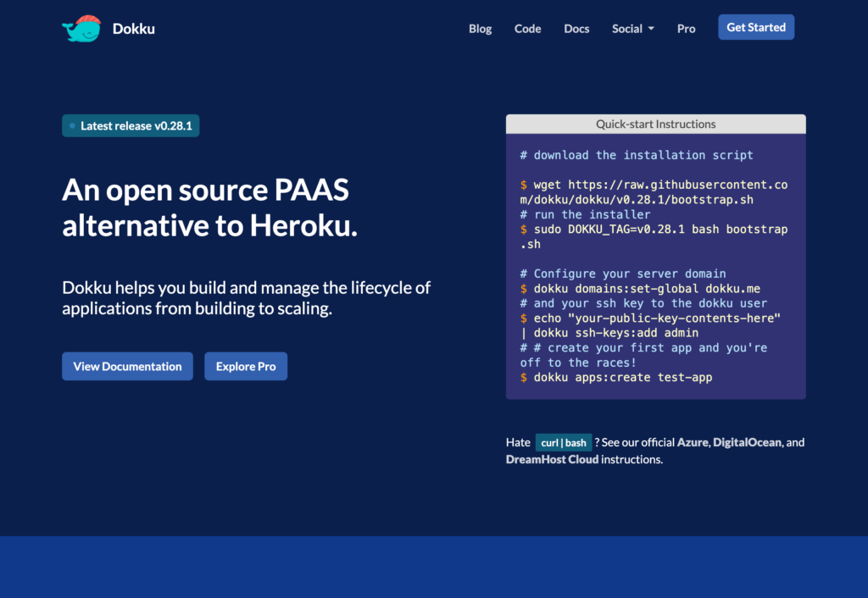Open the DreamHost Cloud instructions link
Screen dimensions: 868x598
pos(552,459)
